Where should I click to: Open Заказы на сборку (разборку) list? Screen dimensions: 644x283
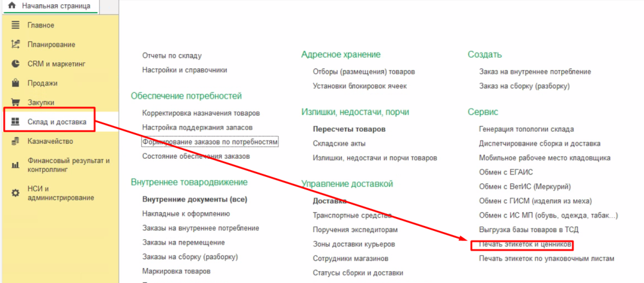[190, 257]
